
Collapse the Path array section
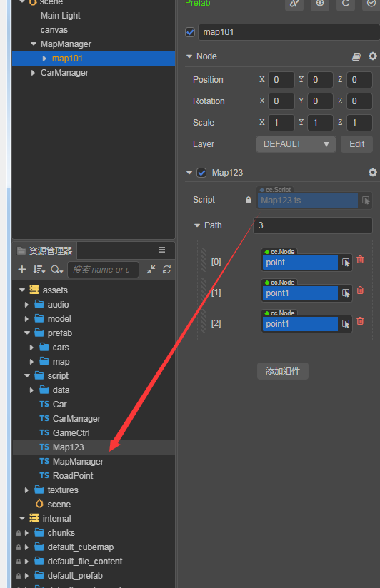(197, 225)
